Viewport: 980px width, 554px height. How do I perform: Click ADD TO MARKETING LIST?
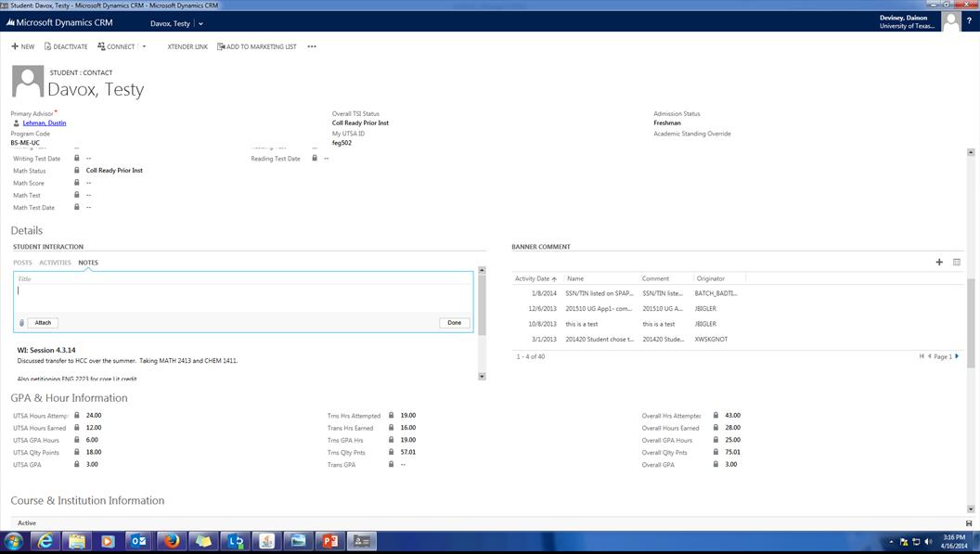tap(257, 46)
